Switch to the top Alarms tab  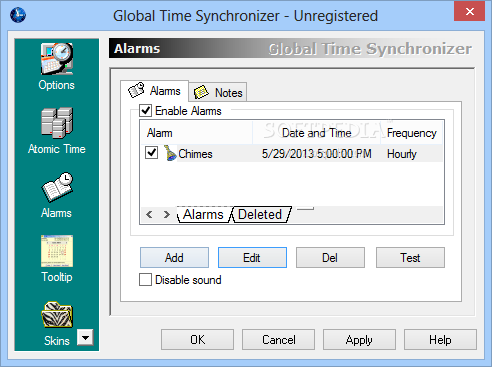155,91
